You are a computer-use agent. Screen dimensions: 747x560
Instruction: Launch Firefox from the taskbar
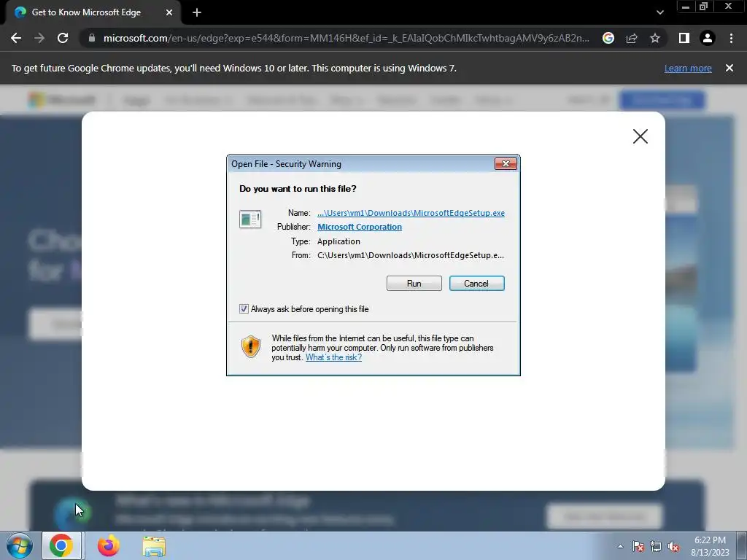coord(108,545)
